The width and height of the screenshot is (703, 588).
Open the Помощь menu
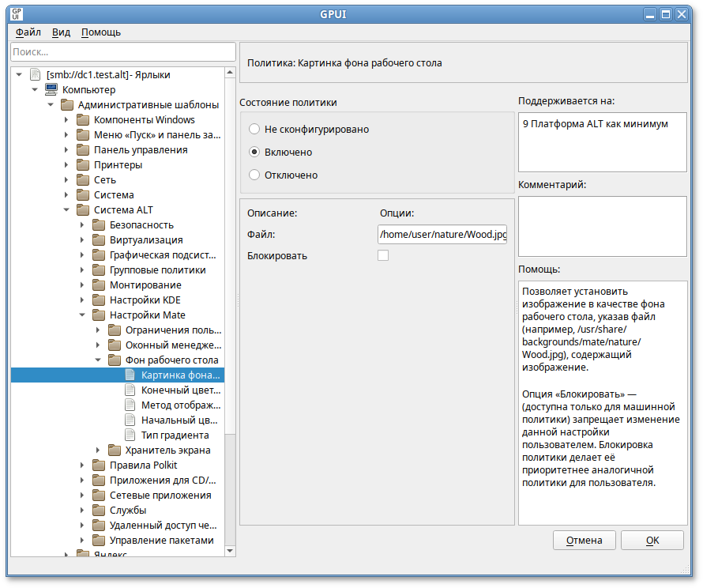101,32
